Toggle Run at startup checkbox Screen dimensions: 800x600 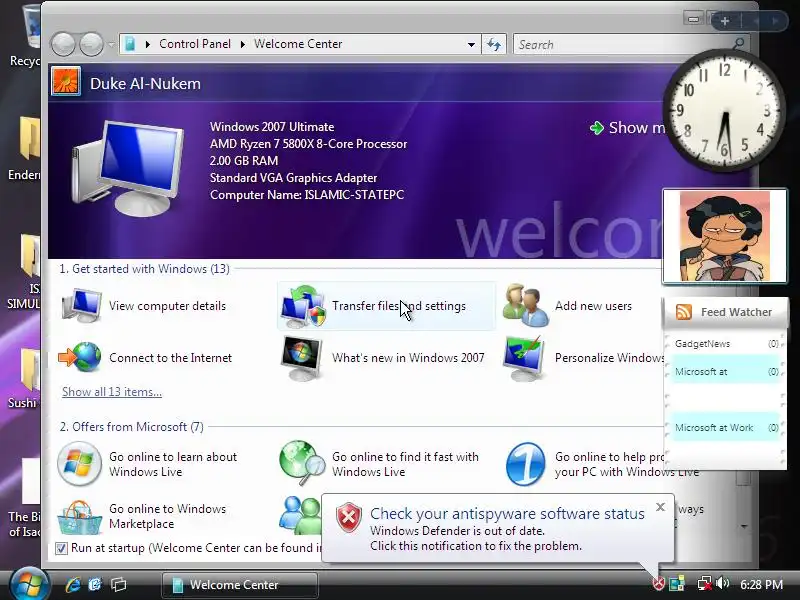61,548
